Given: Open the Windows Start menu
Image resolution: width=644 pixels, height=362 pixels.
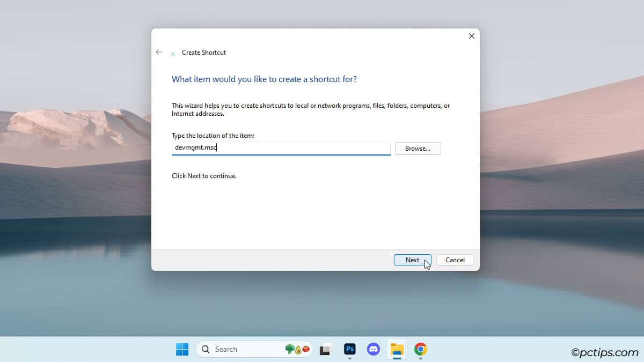Looking at the screenshot, I should click(182, 350).
